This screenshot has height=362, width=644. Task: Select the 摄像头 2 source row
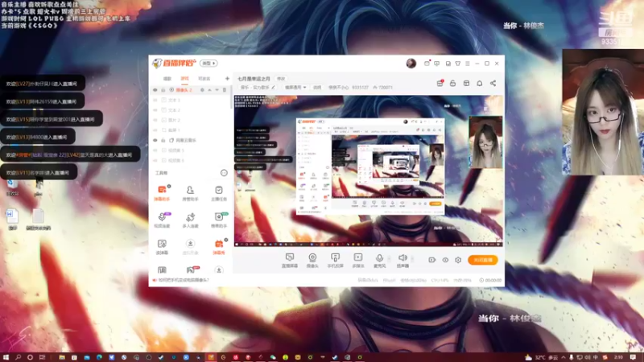point(190,90)
